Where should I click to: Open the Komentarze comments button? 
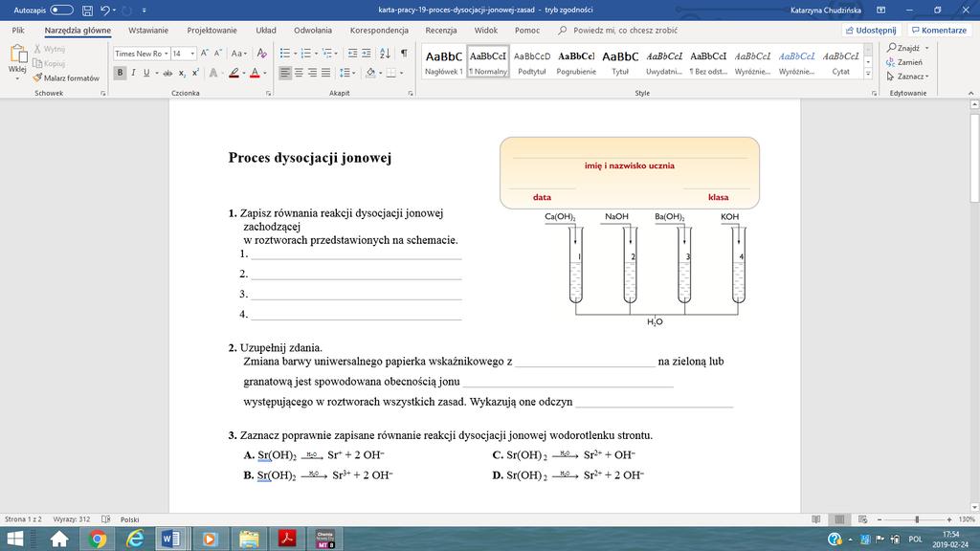(x=939, y=30)
